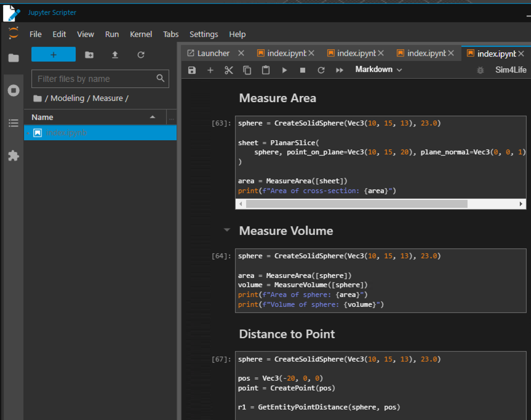The height and width of the screenshot is (420, 531).
Task: Open Running Terminals and Kernels sidebar icon
Action: point(14,90)
